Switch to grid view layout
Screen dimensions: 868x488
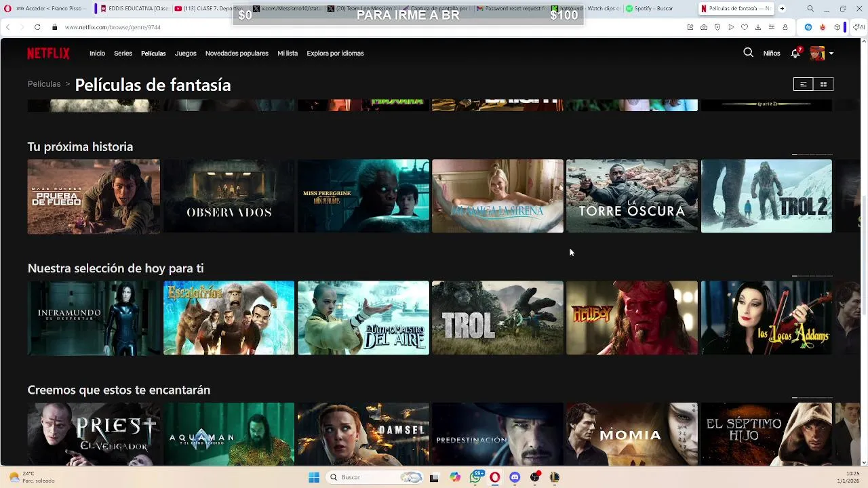click(x=823, y=84)
